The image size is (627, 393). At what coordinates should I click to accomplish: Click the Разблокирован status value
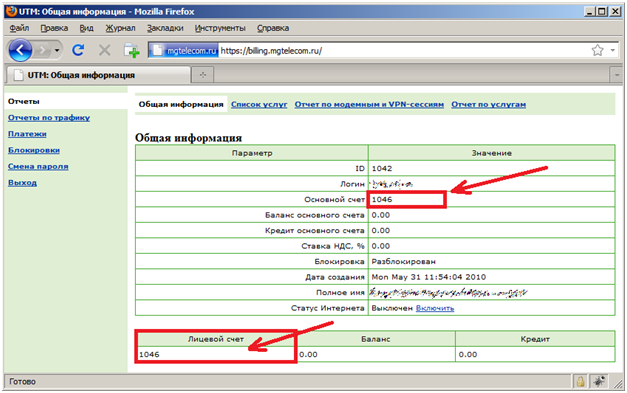pyautogui.click(x=403, y=261)
